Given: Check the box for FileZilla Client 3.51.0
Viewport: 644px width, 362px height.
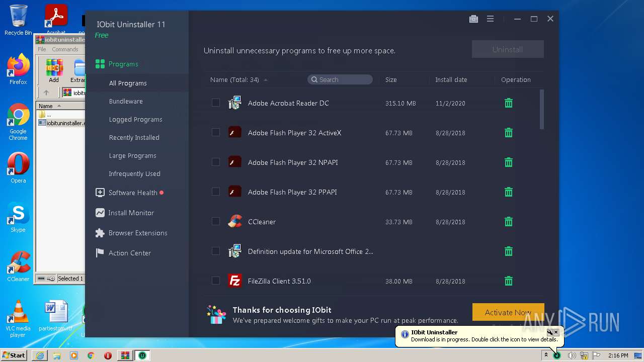Looking at the screenshot, I should (216, 281).
